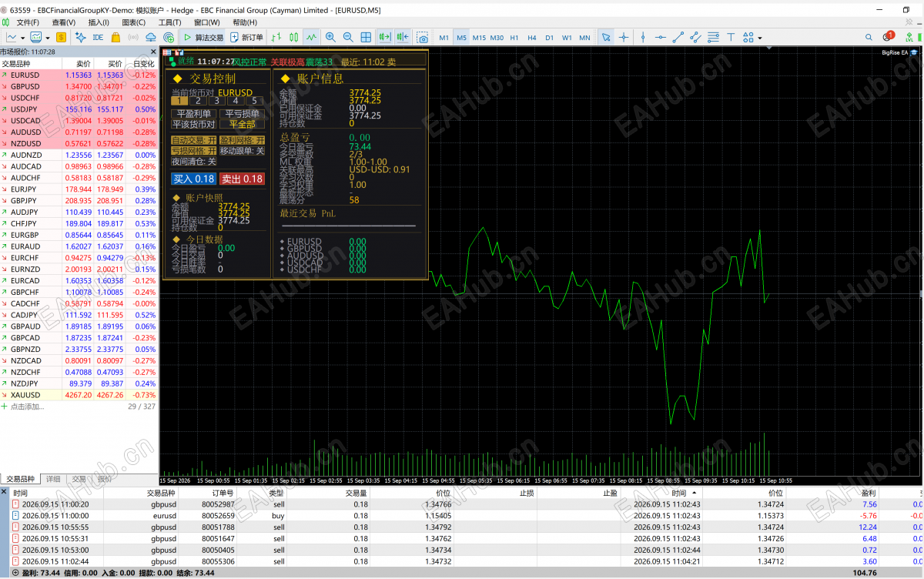Switch to the 详细 tab
924x579 pixels.
coord(53,479)
